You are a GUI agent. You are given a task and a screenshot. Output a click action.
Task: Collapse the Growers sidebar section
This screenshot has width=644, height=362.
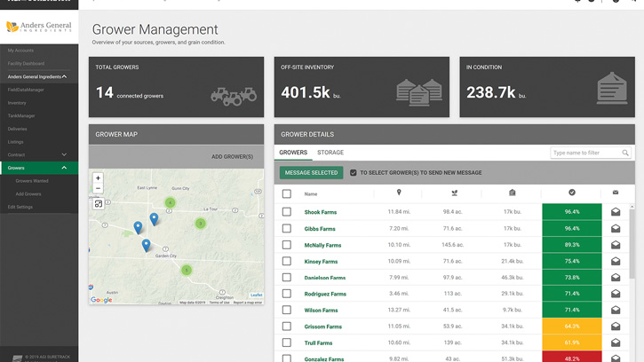[x=64, y=168]
